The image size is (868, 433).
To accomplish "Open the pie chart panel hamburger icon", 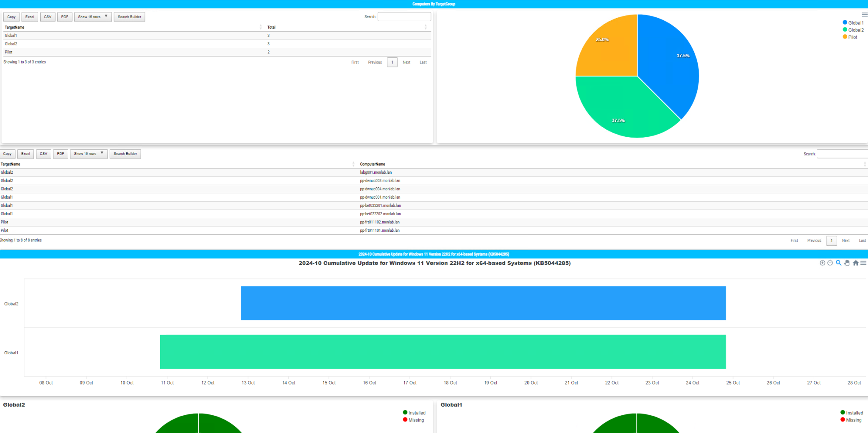I will click(864, 14).
